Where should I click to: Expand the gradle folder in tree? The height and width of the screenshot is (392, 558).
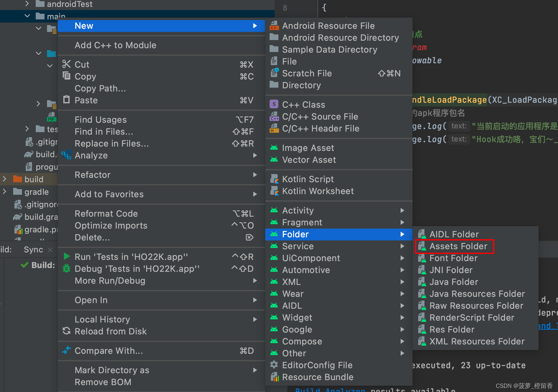[4, 192]
